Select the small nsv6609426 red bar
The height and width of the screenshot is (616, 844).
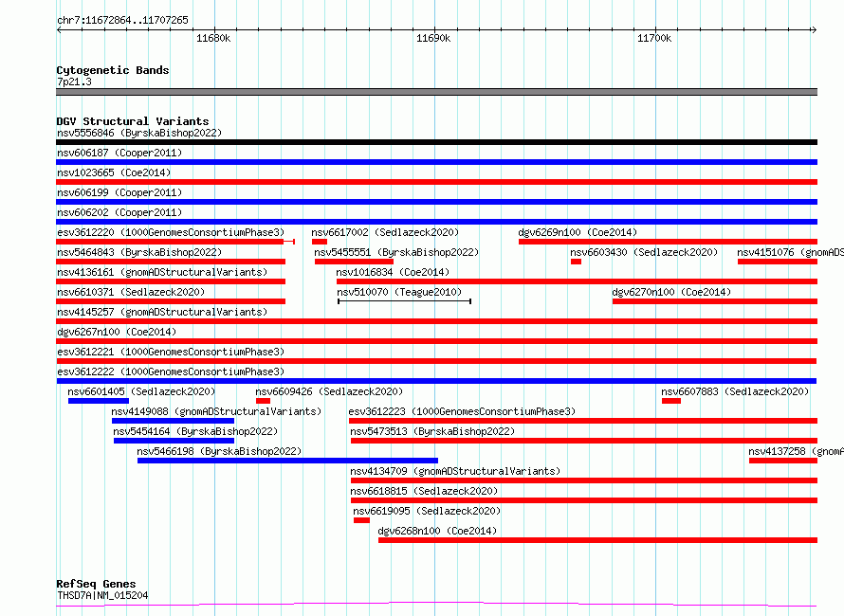pos(264,401)
